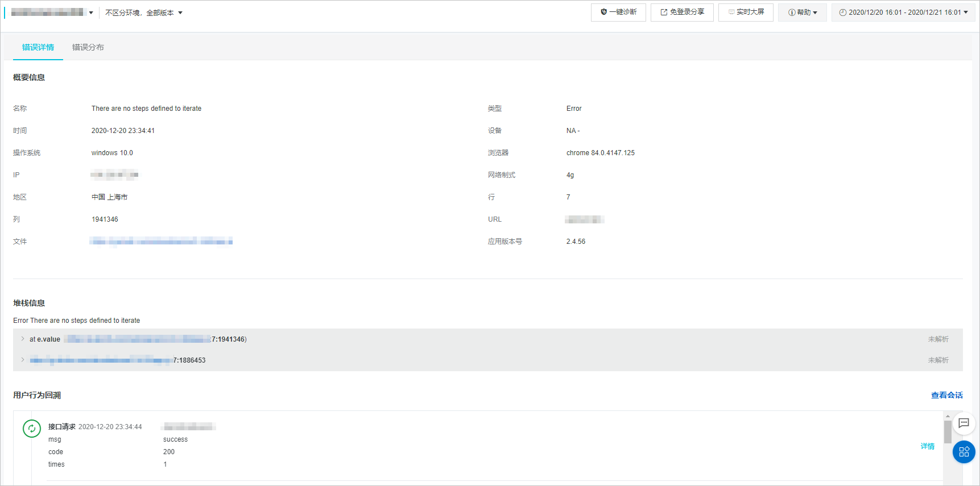Open the blurred application name dropdown
This screenshot has width=980, height=486.
click(52, 13)
